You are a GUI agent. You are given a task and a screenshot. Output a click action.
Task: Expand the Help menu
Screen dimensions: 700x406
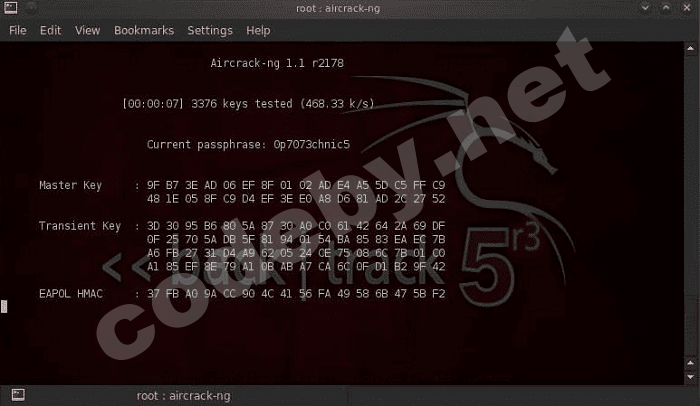(258, 30)
